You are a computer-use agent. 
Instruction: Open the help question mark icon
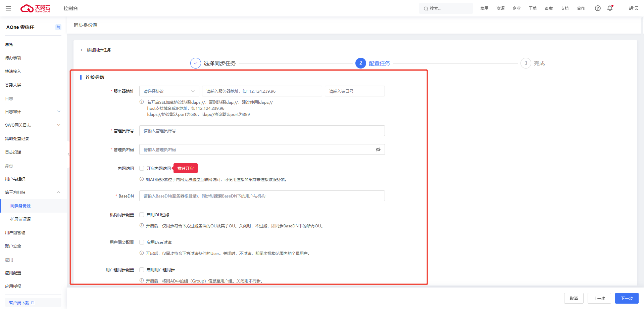click(x=598, y=8)
